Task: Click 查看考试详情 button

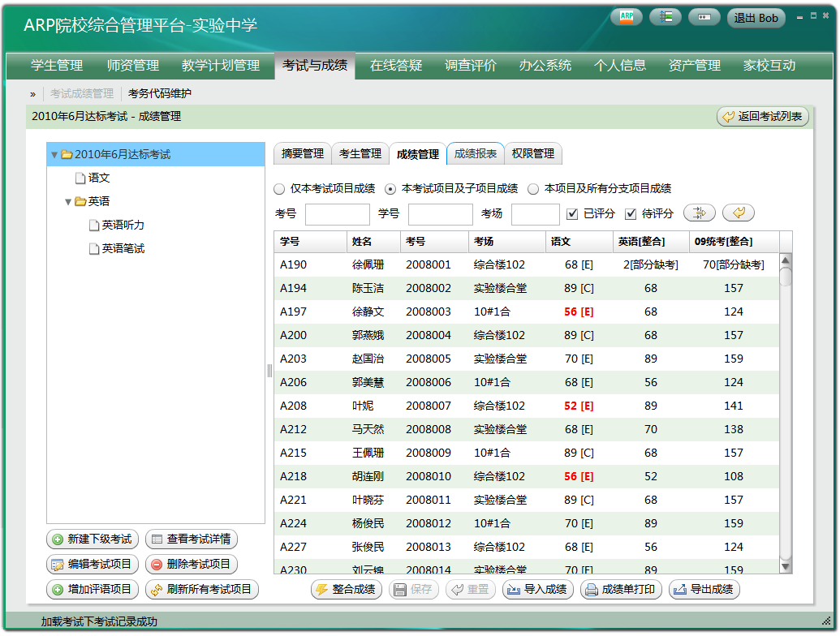Action: click(192, 539)
